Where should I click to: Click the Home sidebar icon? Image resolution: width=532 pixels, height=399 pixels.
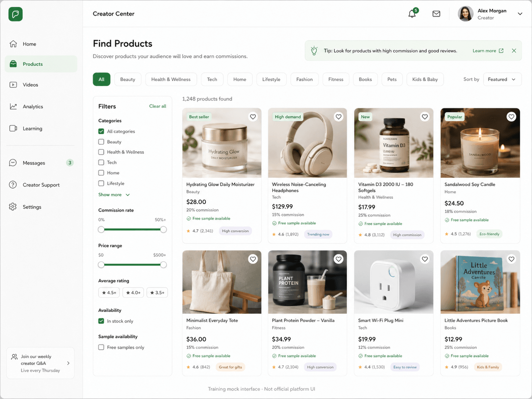tap(13, 44)
